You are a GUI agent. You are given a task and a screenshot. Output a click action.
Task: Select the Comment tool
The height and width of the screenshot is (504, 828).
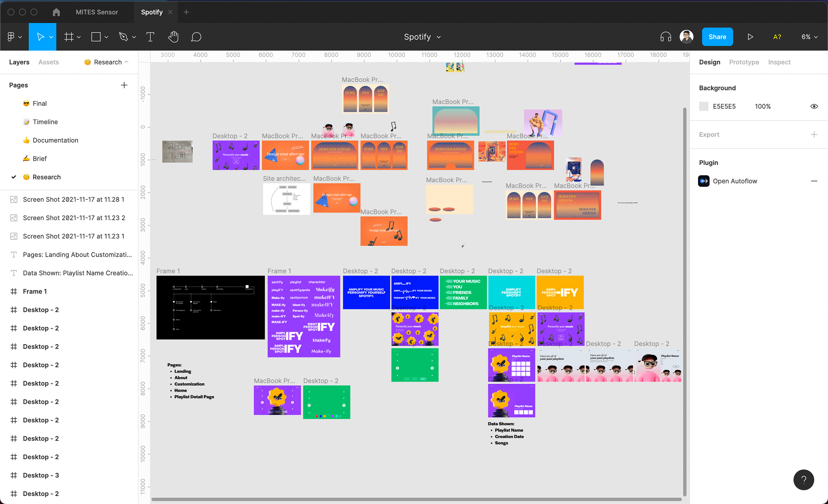[x=196, y=37]
